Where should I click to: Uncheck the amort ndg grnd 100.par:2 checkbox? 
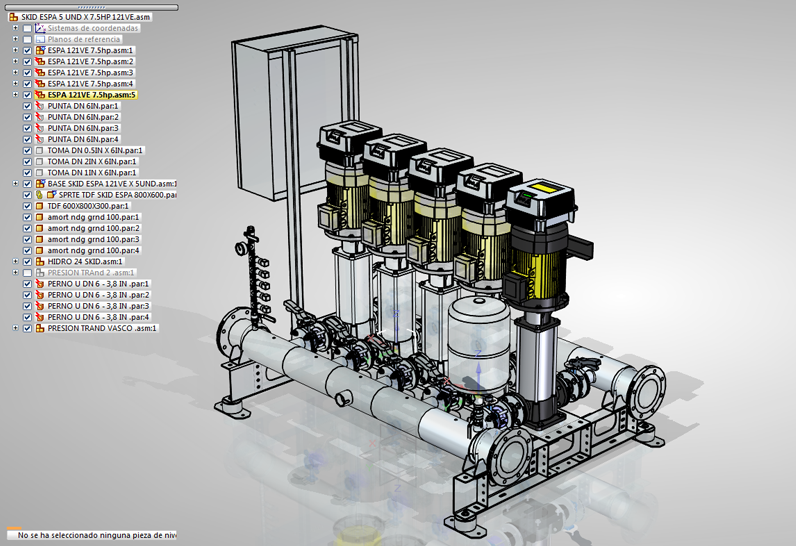pos(27,228)
